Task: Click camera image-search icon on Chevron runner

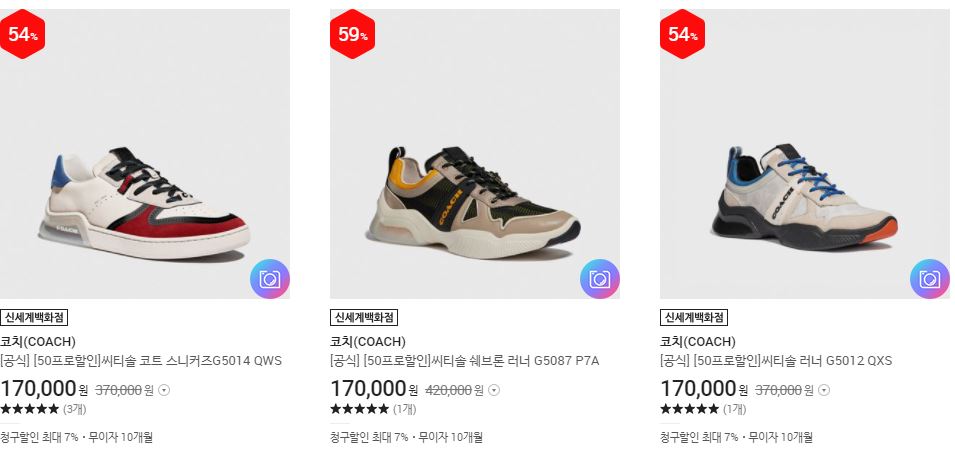Action: (600, 279)
